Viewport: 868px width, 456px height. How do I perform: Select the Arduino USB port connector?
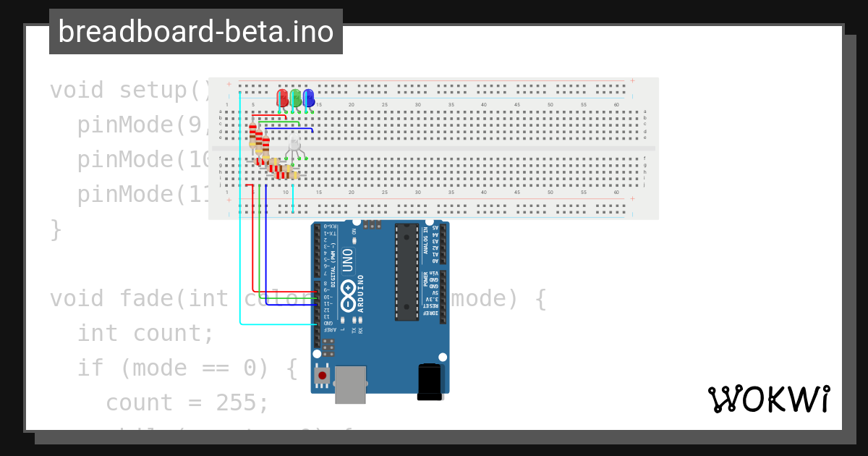point(351,384)
